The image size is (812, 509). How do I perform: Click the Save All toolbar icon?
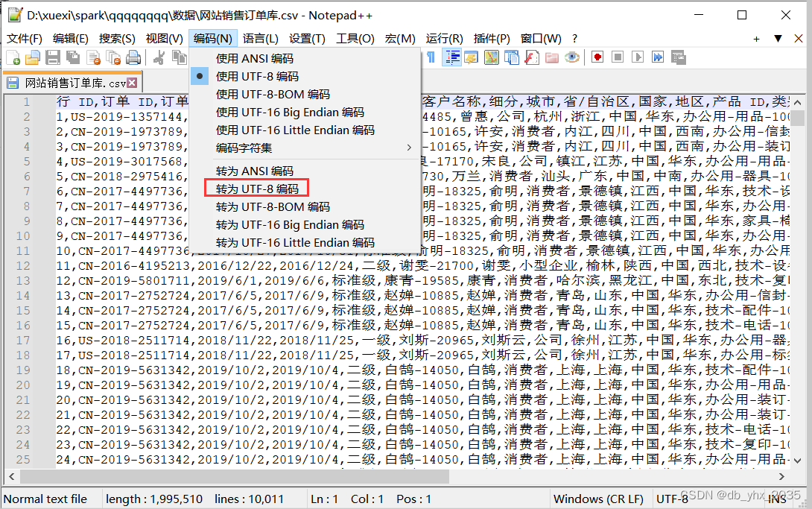[73, 57]
